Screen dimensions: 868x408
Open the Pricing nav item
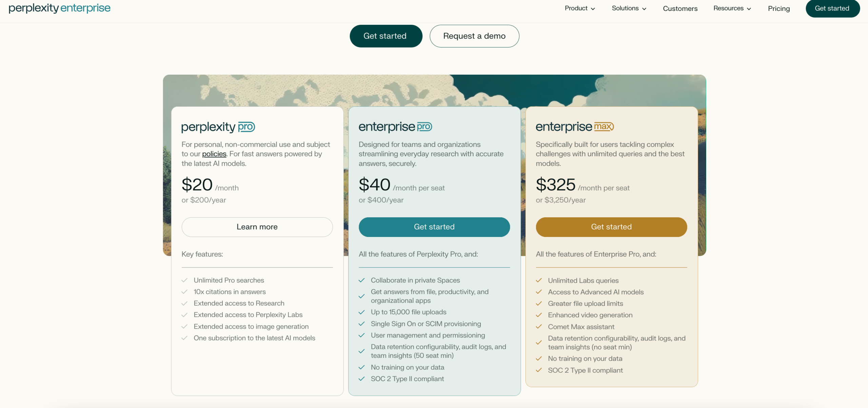click(x=778, y=8)
